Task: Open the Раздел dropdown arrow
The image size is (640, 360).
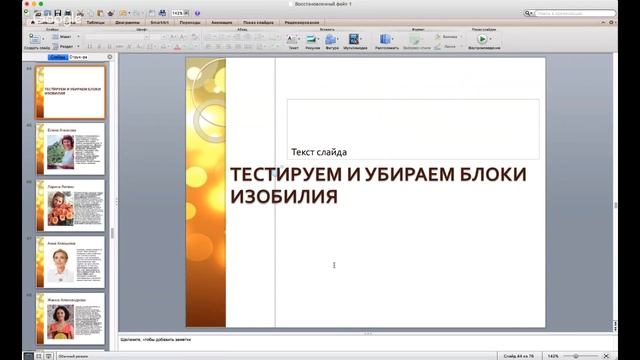Action: coord(78,47)
